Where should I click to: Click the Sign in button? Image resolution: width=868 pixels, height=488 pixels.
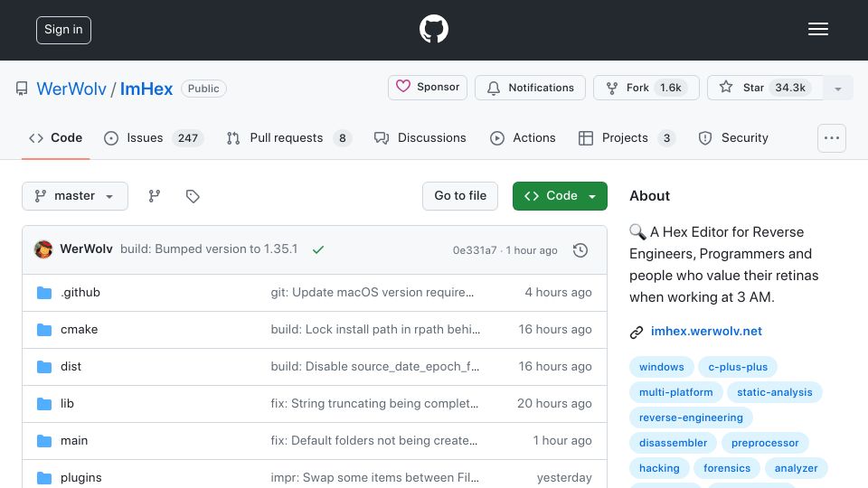(x=63, y=30)
